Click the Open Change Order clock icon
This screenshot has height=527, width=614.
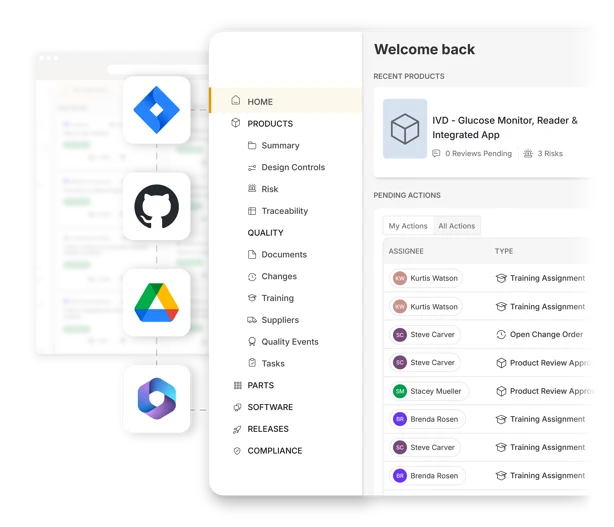point(501,334)
